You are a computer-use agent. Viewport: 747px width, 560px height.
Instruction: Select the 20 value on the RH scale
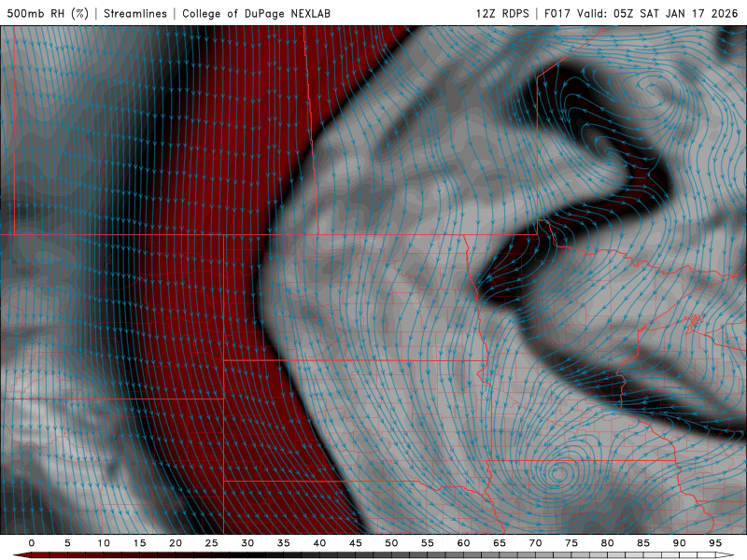176,543
